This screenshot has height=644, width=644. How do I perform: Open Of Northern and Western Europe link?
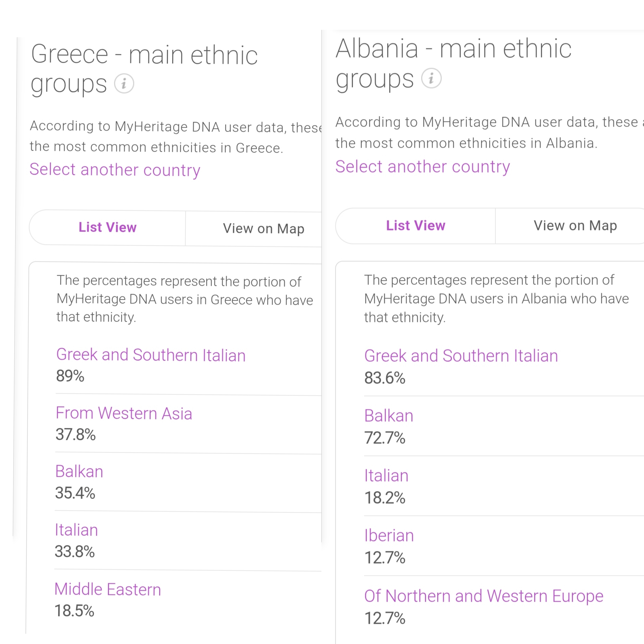pyautogui.click(x=484, y=596)
